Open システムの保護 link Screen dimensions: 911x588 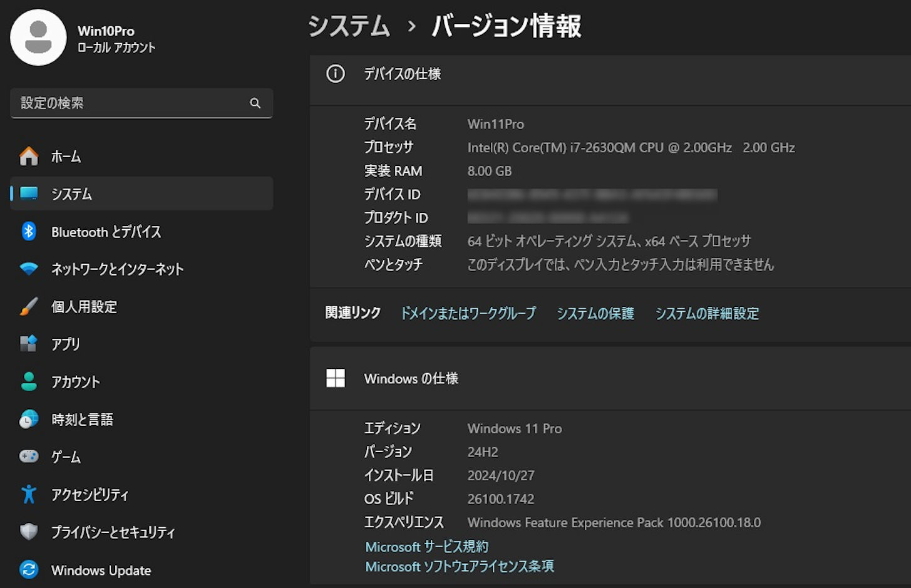point(595,313)
